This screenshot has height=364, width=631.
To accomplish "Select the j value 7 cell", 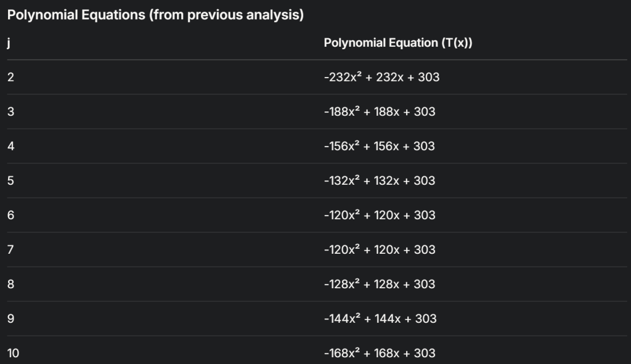I will 11,249.
